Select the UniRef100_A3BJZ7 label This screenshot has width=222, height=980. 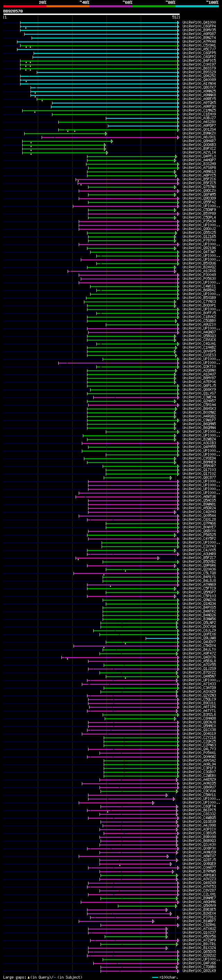click(x=199, y=118)
